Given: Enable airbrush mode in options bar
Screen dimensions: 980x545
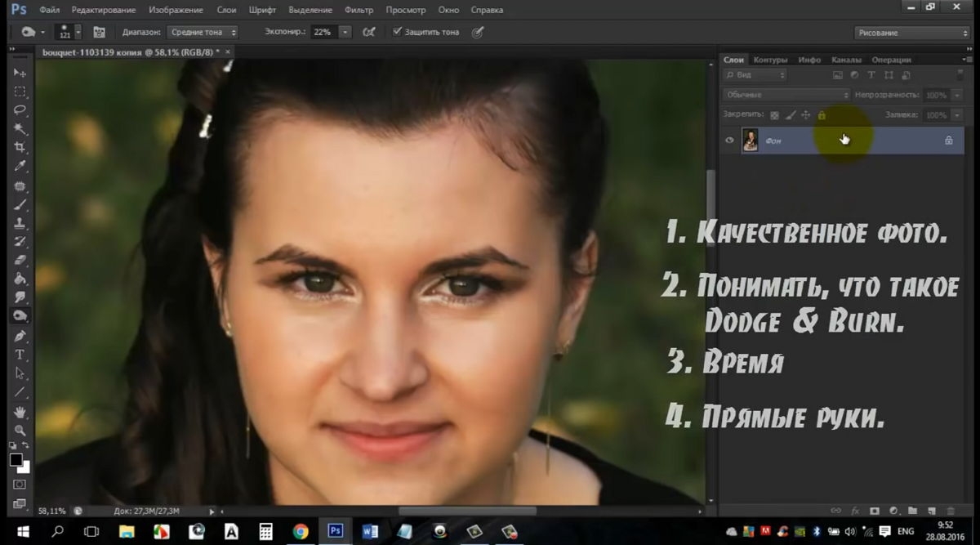Looking at the screenshot, I should point(369,32).
